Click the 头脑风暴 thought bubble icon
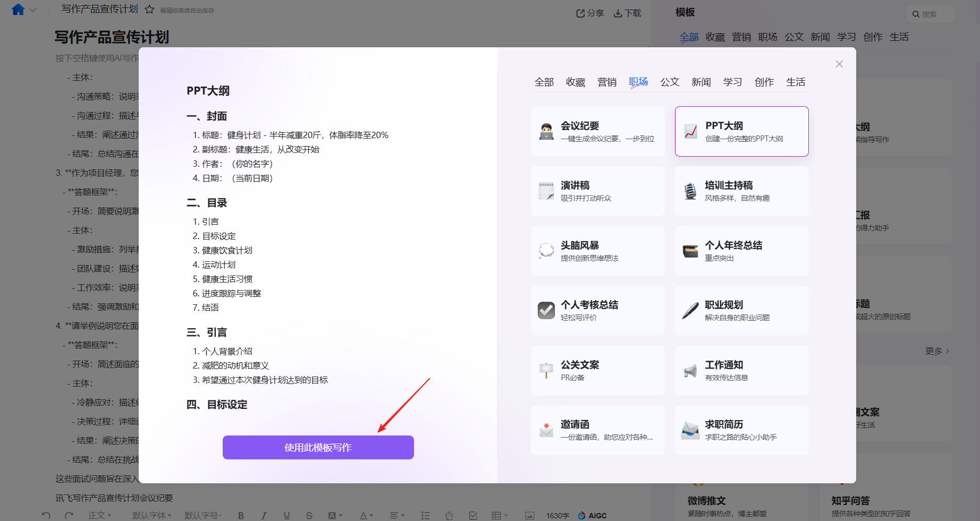This screenshot has width=980, height=521. 546,251
